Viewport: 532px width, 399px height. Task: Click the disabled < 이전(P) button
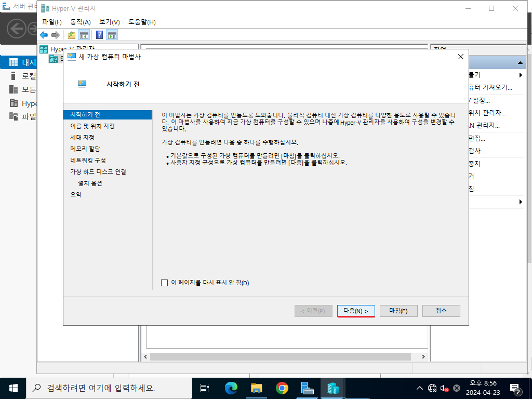[313, 311]
